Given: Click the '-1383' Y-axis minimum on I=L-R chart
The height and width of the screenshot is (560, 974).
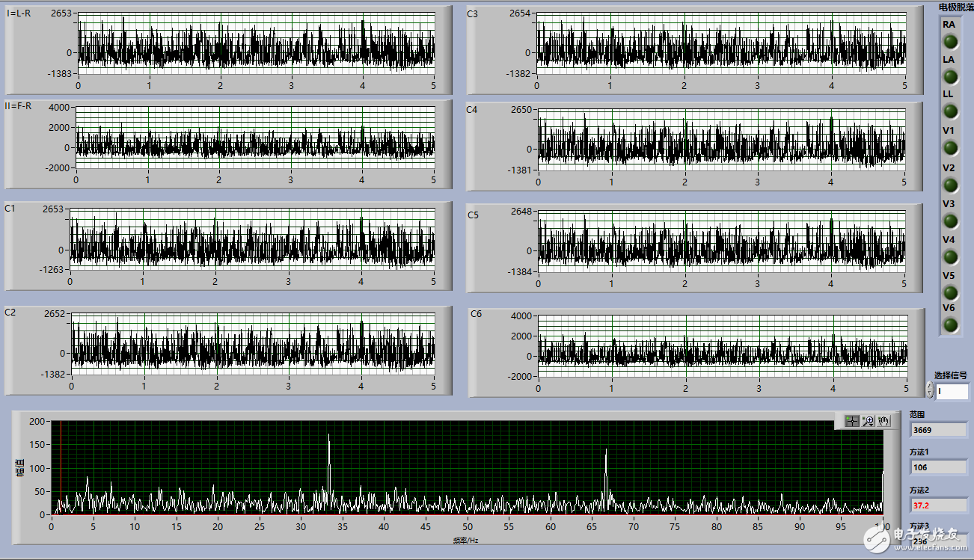Looking at the screenshot, I should 60,73.
